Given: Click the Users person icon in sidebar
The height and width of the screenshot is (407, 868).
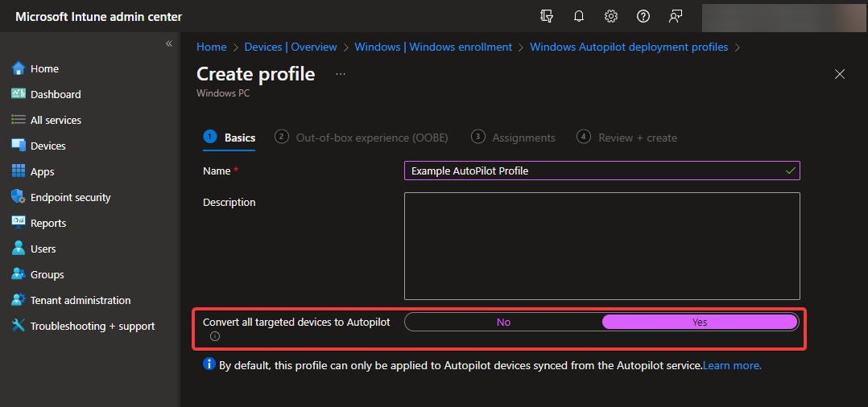Looking at the screenshot, I should click(19, 249).
